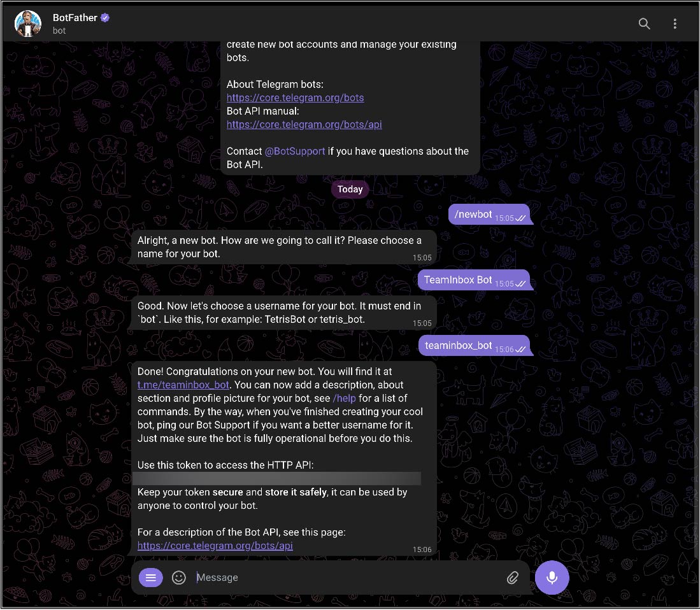The width and height of the screenshot is (700, 610).
Task: Start voice message recording
Action: 552,578
